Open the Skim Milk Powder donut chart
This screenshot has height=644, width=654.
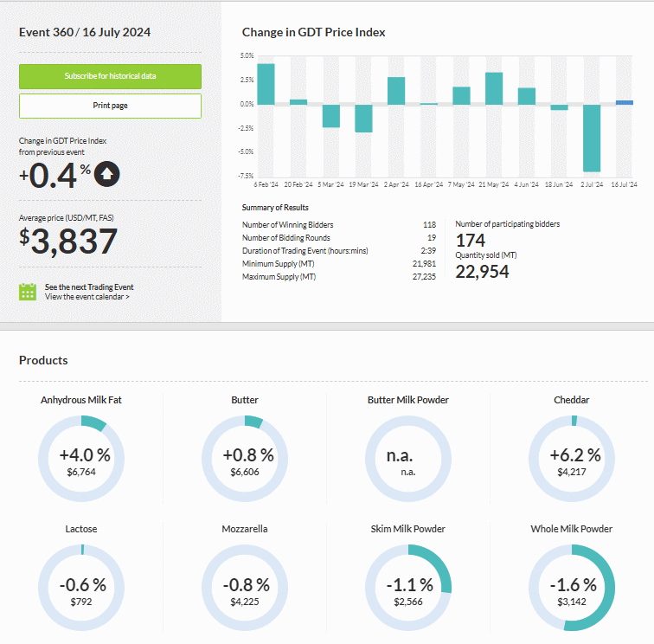point(408,588)
